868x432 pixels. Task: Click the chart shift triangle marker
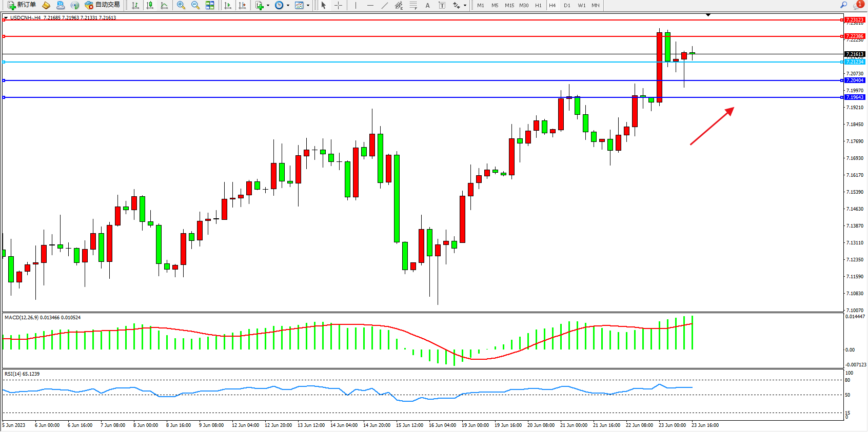click(x=708, y=15)
